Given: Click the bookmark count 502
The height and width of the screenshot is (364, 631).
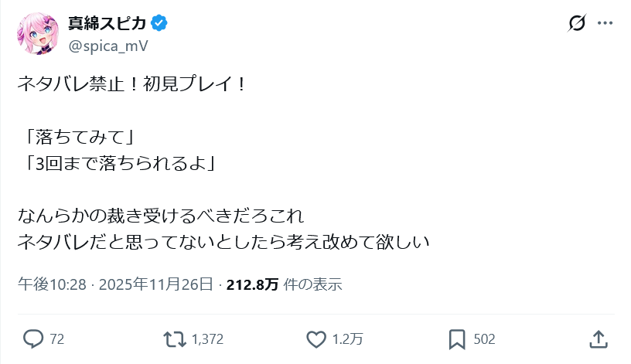Looking at the screenshot, I should pos(484,338).
